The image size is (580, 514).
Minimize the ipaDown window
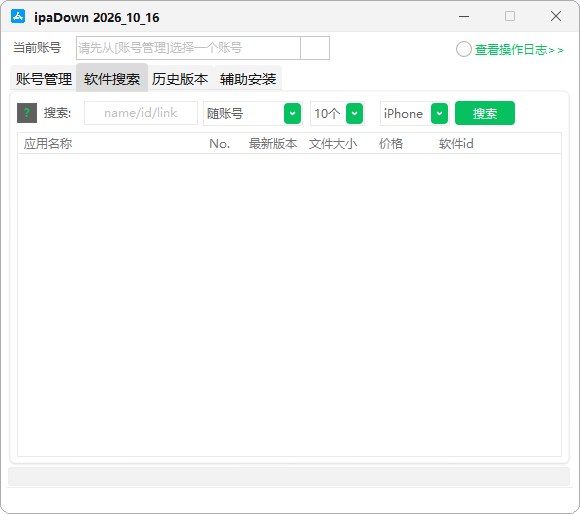[x=464, y=17]
